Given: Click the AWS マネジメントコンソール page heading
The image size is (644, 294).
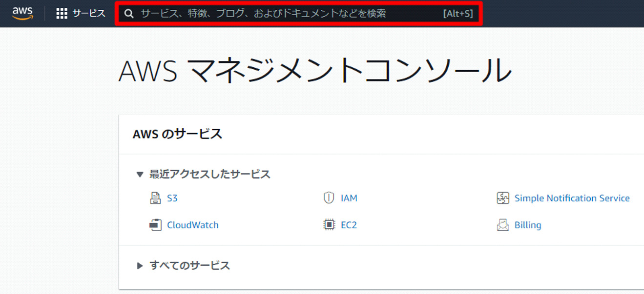Looking at the screenshot, I should point(315,70).
